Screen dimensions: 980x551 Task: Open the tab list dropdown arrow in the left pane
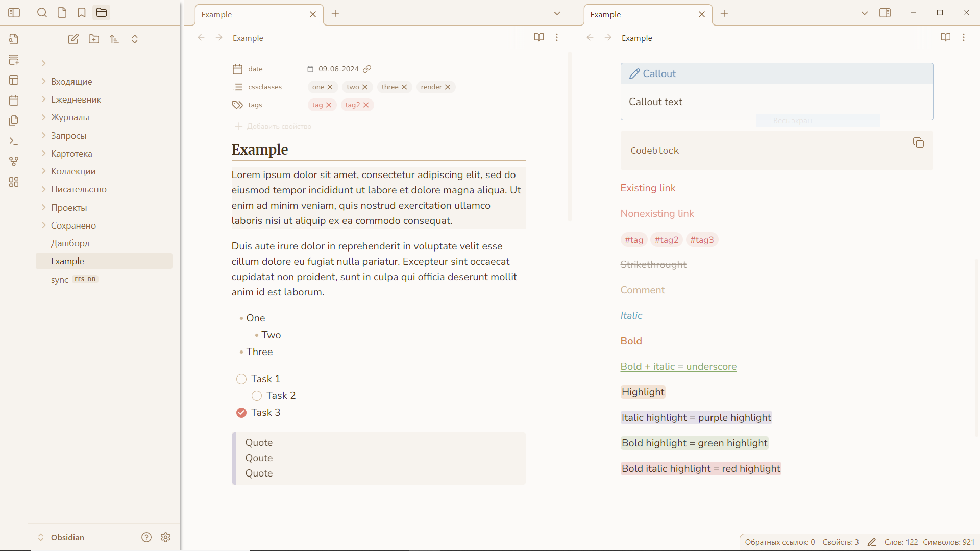coord(557,14)
